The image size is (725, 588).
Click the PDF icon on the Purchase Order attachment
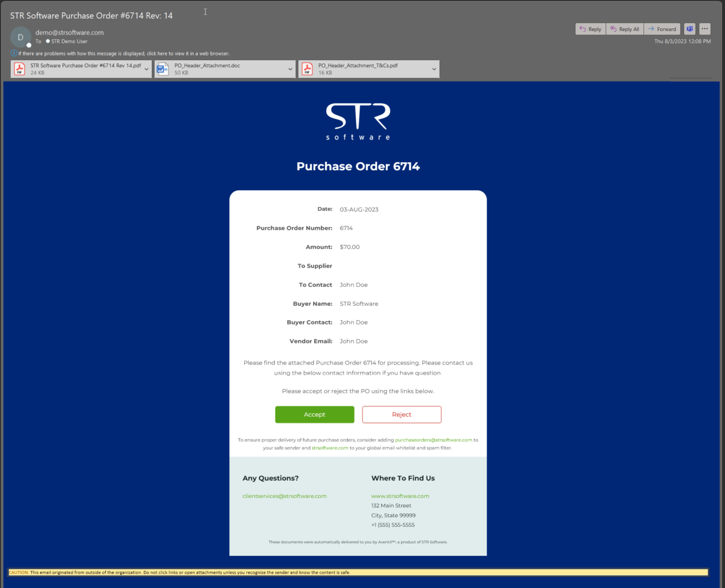(x=20, y=68)
